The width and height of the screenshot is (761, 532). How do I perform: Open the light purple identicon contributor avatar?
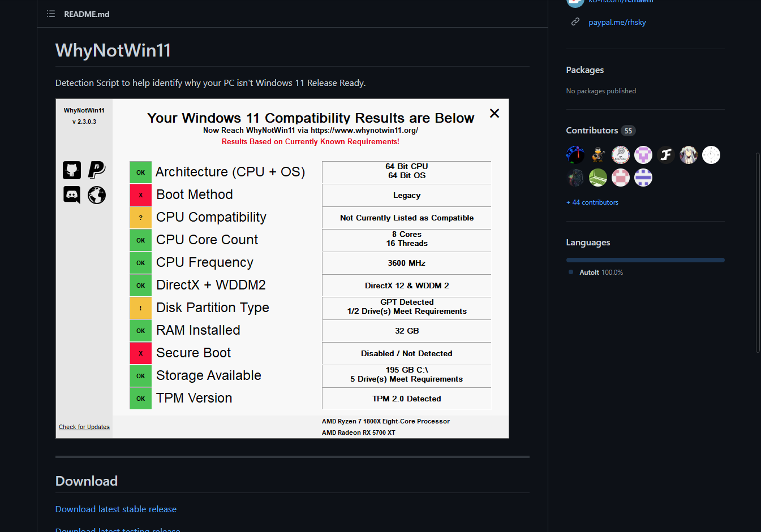pos(643,155)
